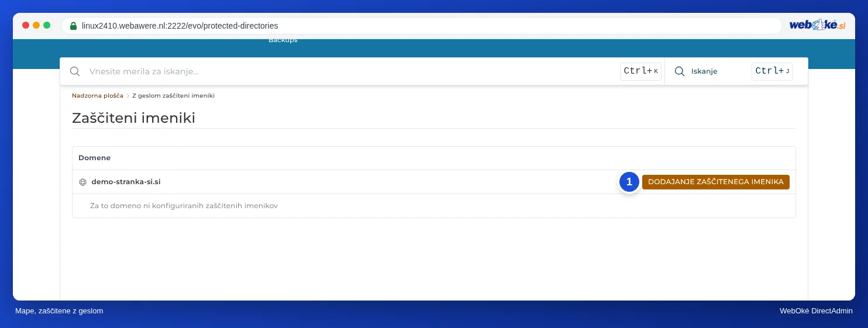The height and width of the screenshot is (328, 868).
Task: Close the browser window with red button
Action: click(26, 25)
